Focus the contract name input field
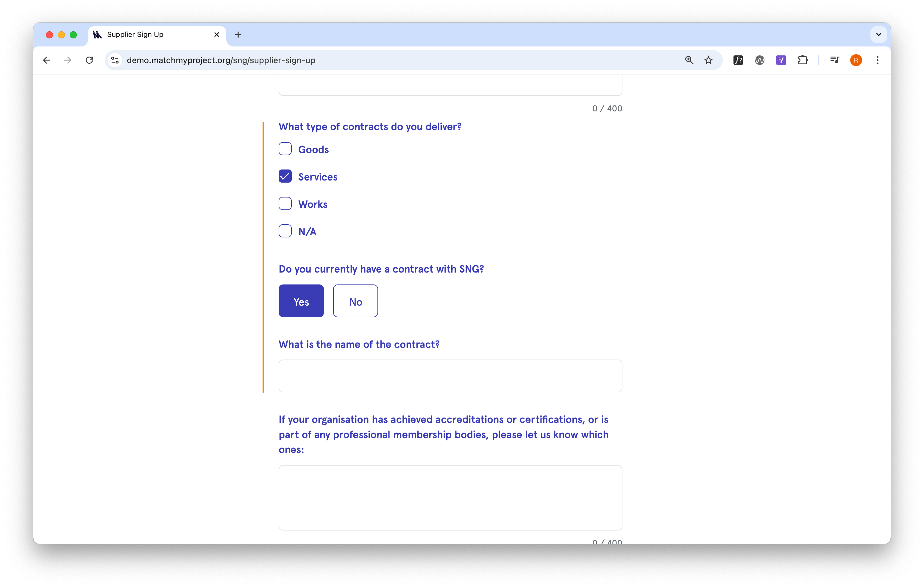This screenshot has height=588, width=924. (x=450, y=376)
